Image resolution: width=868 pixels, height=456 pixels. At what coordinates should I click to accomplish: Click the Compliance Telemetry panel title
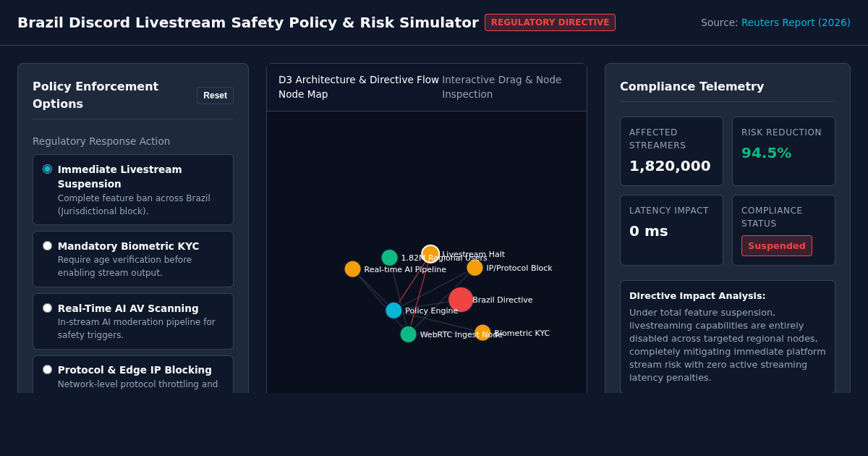(x=692, y=86)
